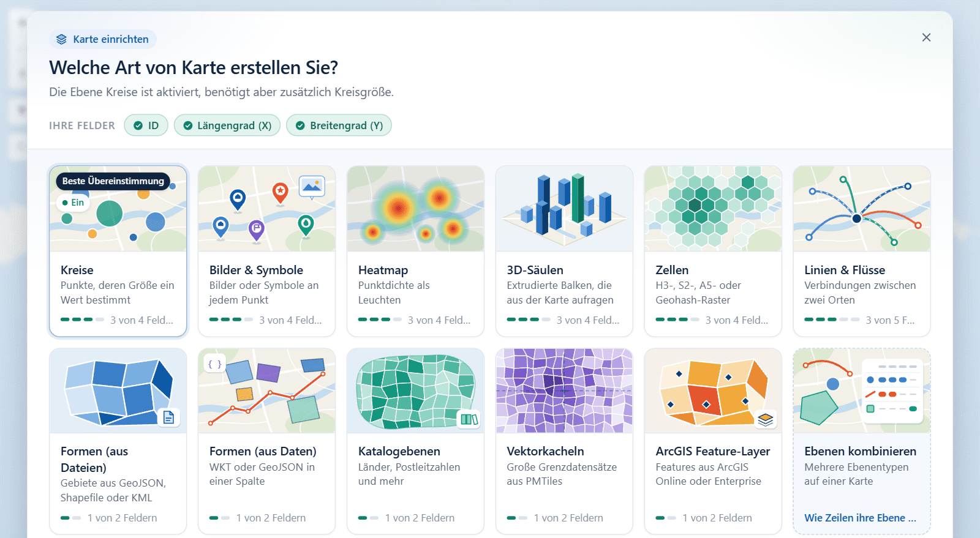The height and width of the screenshot is (538, 980).
Task: Click the Längengrad (X) field chip
Action: click(x=227, y=125)
